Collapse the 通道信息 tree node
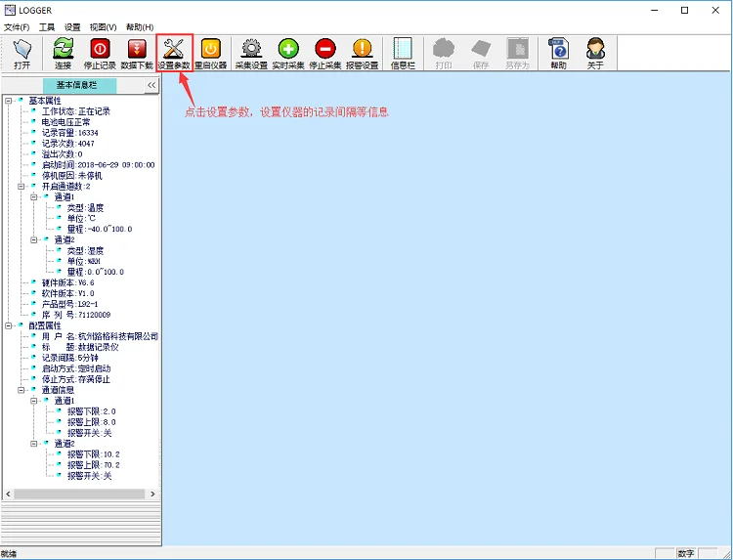 click(22, 390)
